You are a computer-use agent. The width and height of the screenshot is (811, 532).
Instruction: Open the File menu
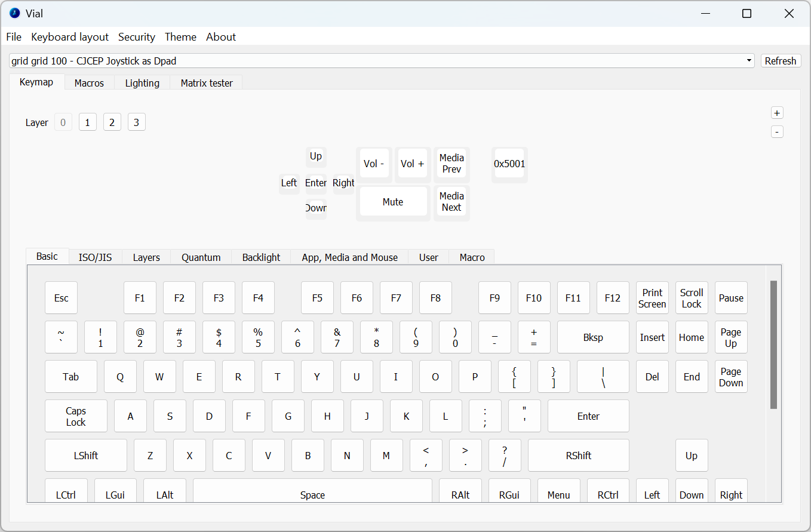(x=14, y=37)
